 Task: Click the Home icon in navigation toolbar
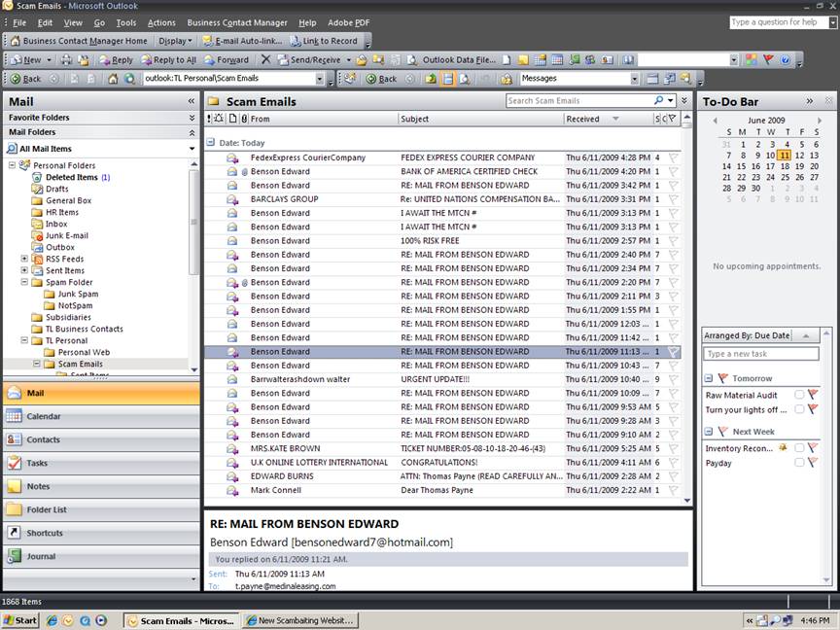[113, 79]
